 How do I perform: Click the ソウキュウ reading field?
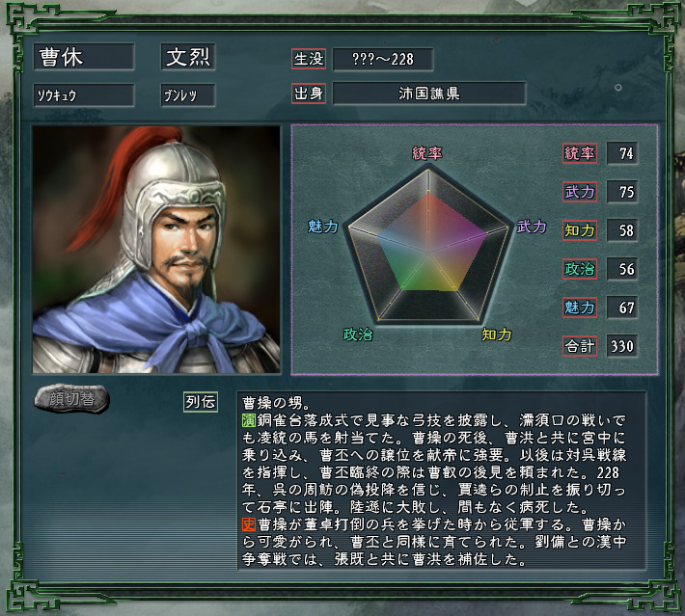click(84, 95)
